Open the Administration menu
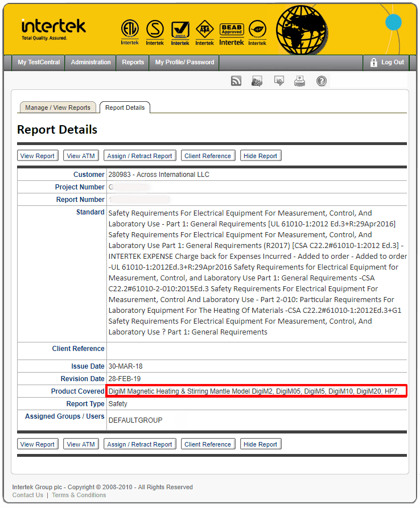 [x=90, y=63]
